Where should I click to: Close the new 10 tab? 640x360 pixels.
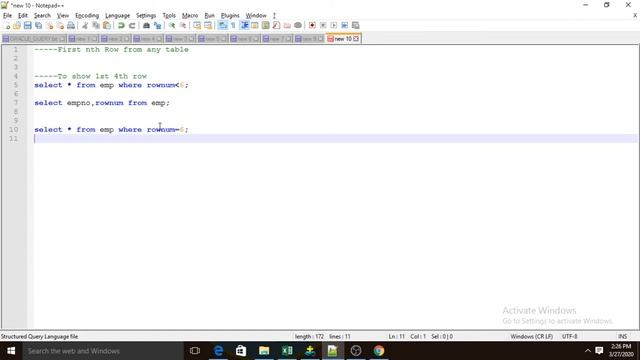click(356, 39)
